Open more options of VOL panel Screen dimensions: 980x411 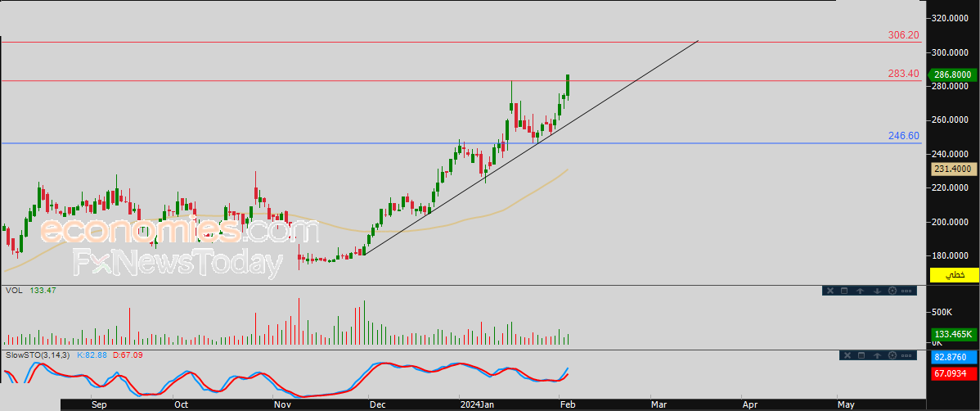coord(906,291)
